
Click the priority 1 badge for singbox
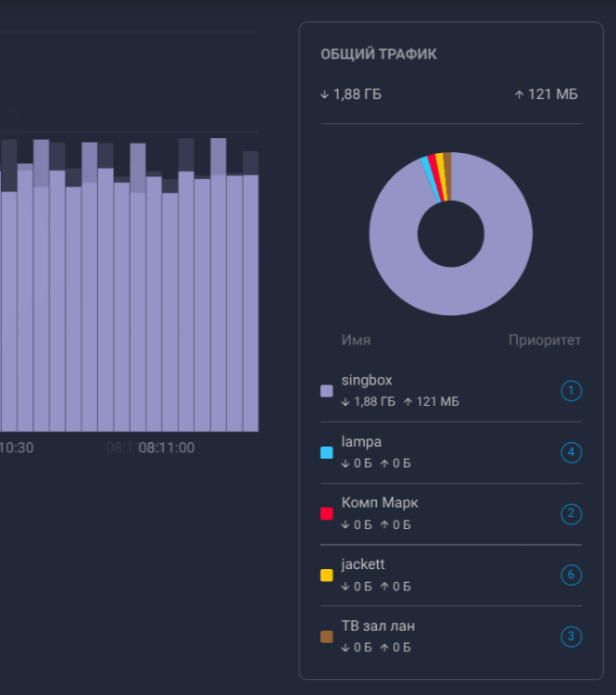tap(571, 391)
